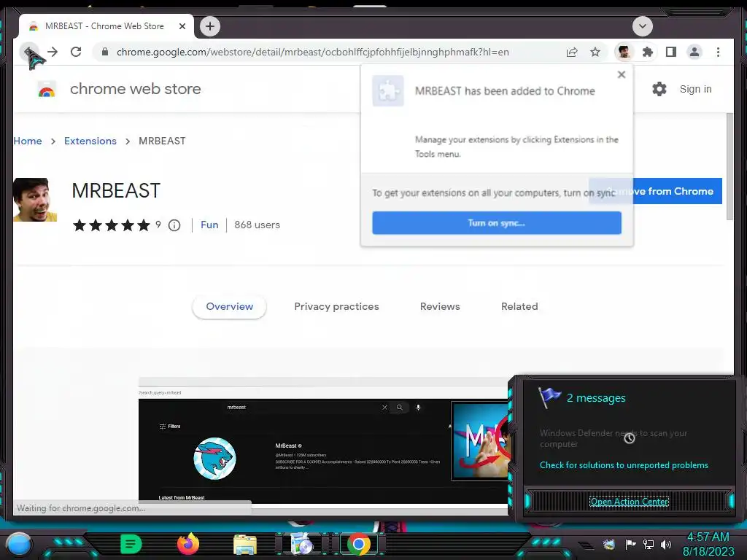
Task: Click the address bar URL
Action: pos(312,52)
